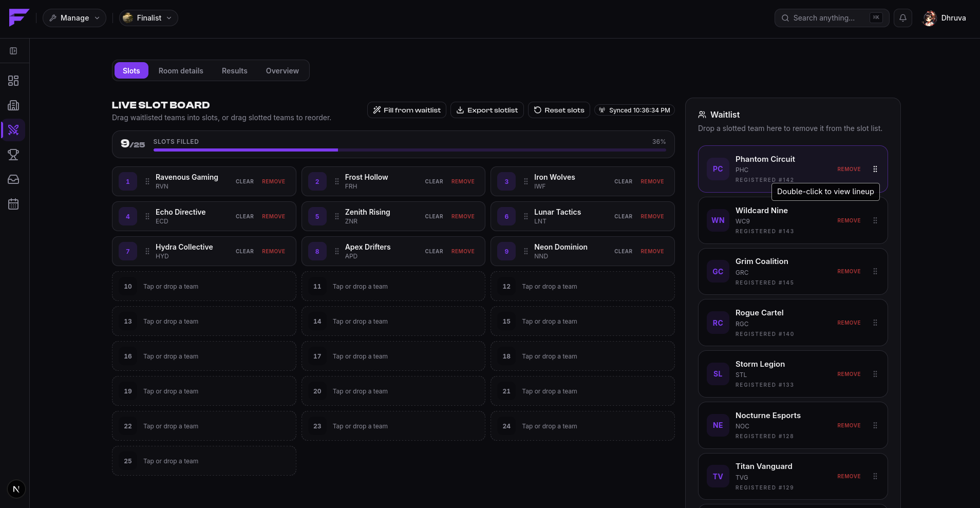The height and width of the screenshot is (508, 980).
Task: Click the drag handle on Phantom Circuit
Action: click(875, 169)
